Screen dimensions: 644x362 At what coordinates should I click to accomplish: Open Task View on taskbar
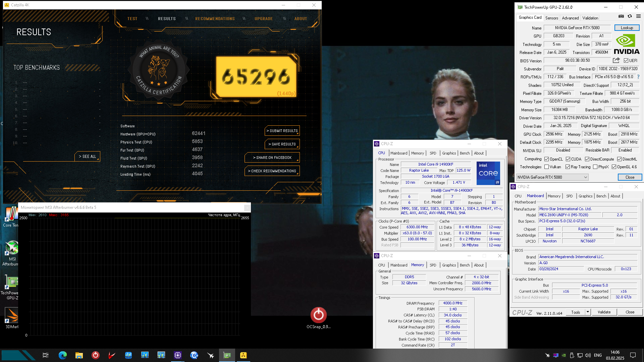click(x=46, y=355)
